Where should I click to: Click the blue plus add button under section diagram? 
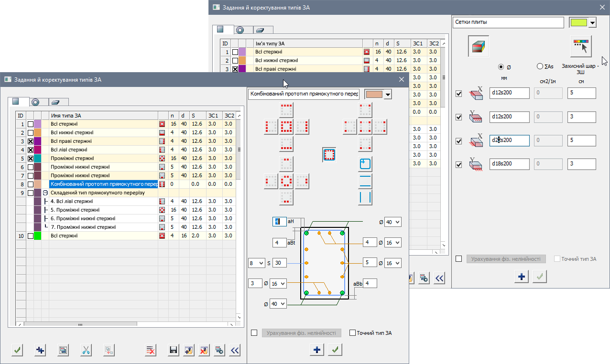click(x=316, y=350)
